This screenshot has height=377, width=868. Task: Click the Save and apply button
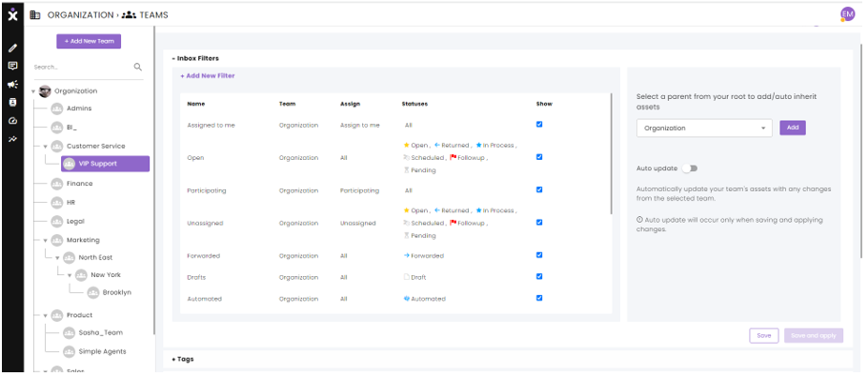(x=814, y=335)
